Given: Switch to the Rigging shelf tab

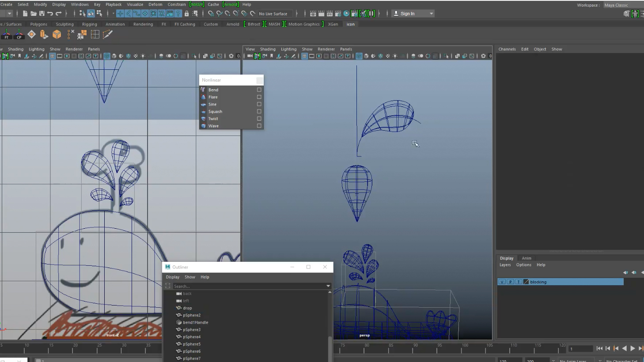Looking at the screenshot, I should (x=89, y=24).
